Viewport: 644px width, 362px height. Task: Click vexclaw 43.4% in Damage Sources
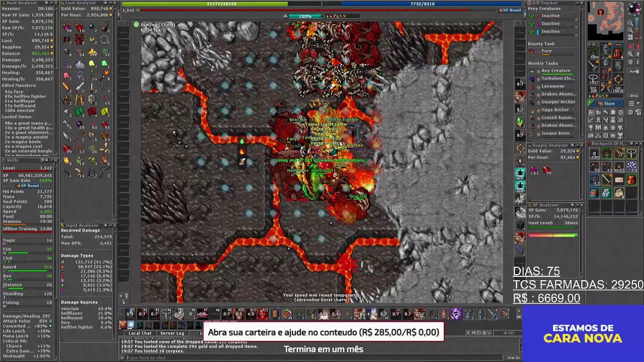click(87, 309)
